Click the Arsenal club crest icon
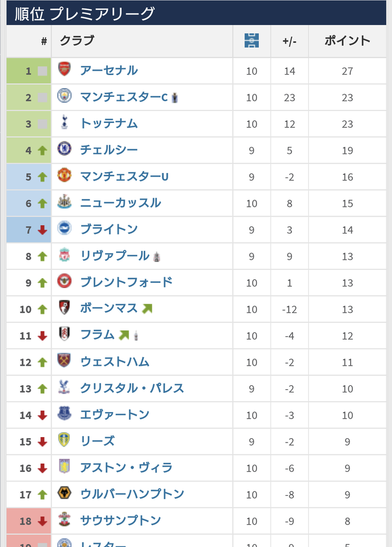The image size is (392, 547). (64, 70)
